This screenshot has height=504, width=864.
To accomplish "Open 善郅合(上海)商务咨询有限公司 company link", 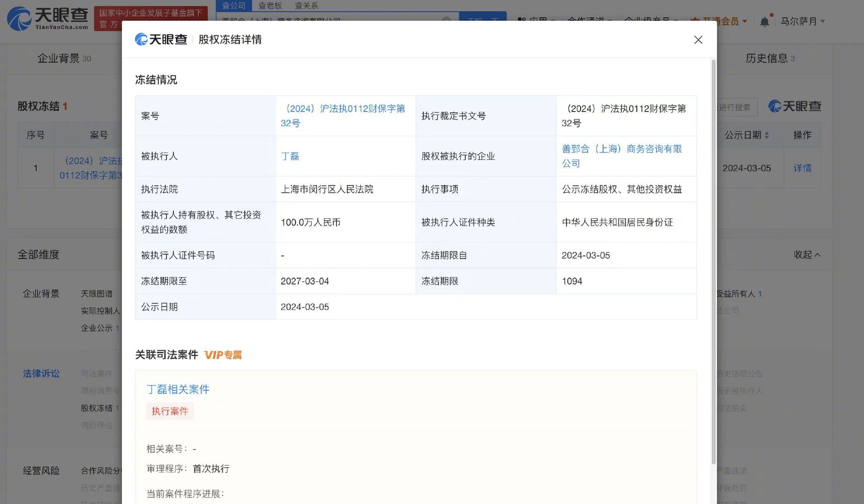I will 622,156.
